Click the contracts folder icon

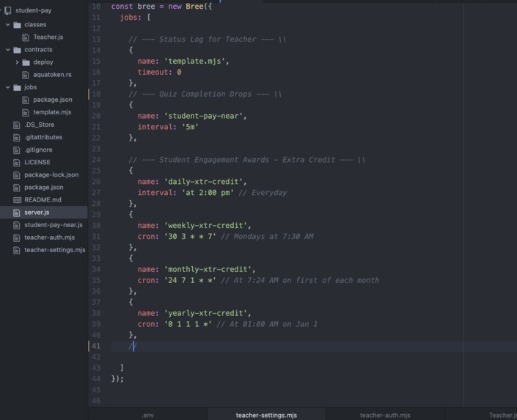17,50
